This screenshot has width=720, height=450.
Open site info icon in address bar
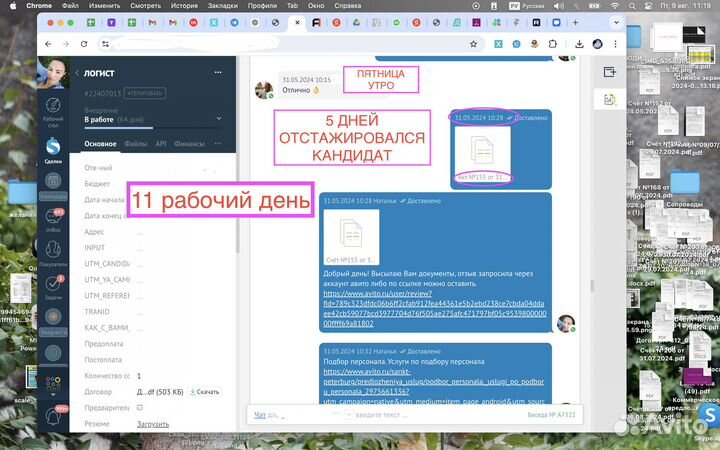(x=106, y=44)
